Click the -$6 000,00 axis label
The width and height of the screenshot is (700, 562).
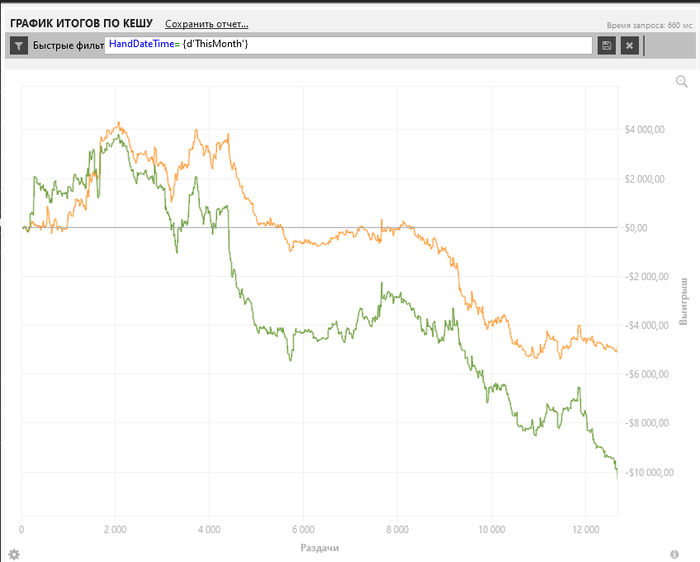647,374
